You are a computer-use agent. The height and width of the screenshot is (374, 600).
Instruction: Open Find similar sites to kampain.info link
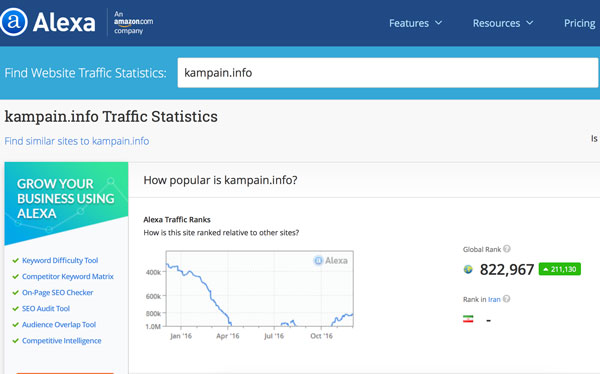point(77,141)
